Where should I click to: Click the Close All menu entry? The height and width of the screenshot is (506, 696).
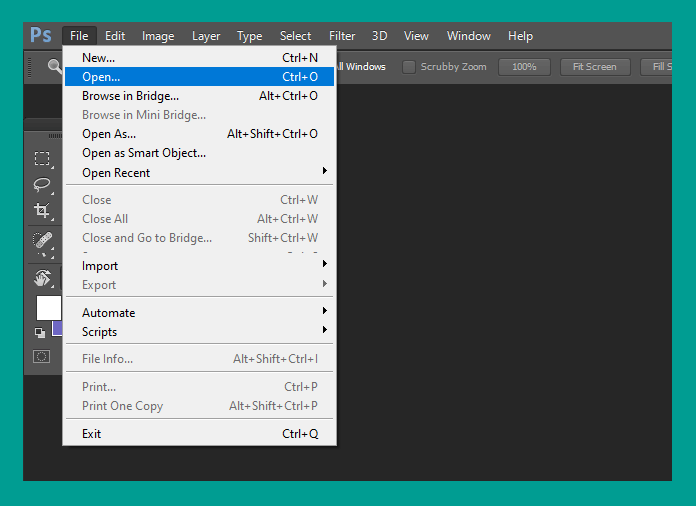pos(200,219)
